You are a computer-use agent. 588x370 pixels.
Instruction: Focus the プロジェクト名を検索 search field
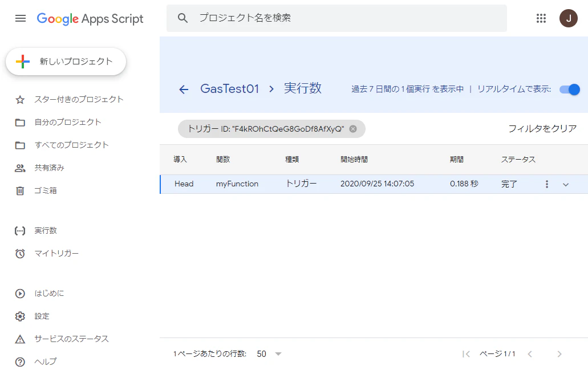(336, 18)
